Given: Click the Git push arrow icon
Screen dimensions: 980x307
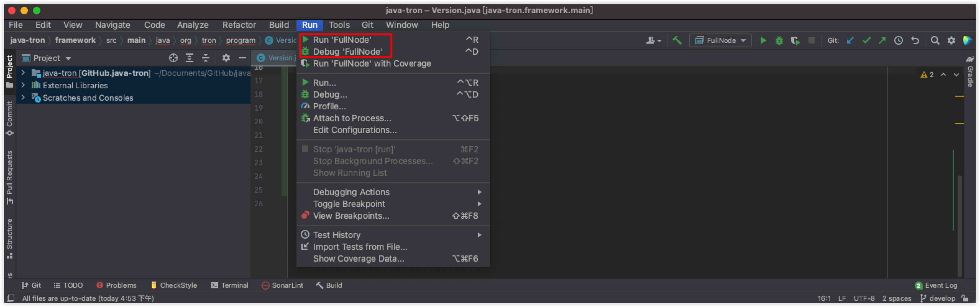Looking at the screenshot, I should coord(882,40).
